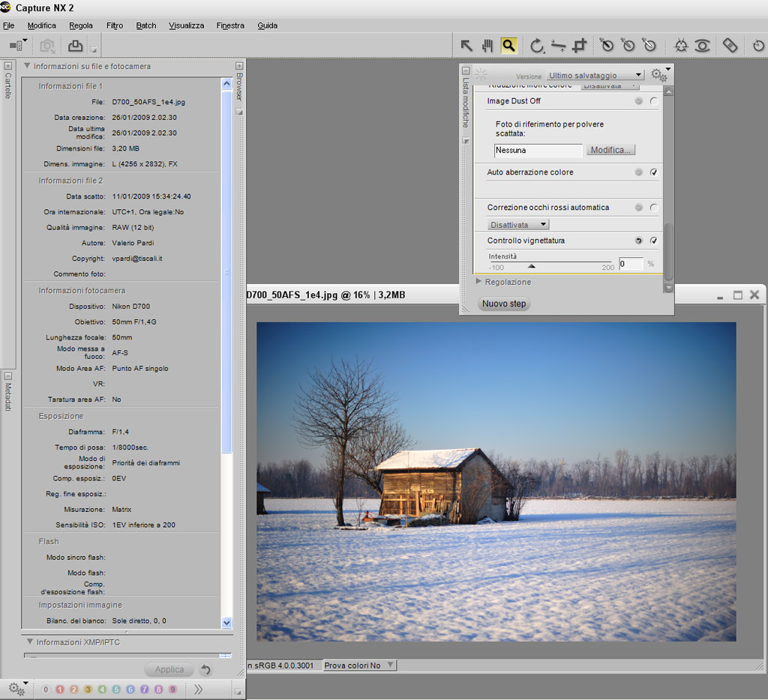768x700 pixels.
Task: Collapse Informazioni su file e fotocamera
Action: point(28,66)
